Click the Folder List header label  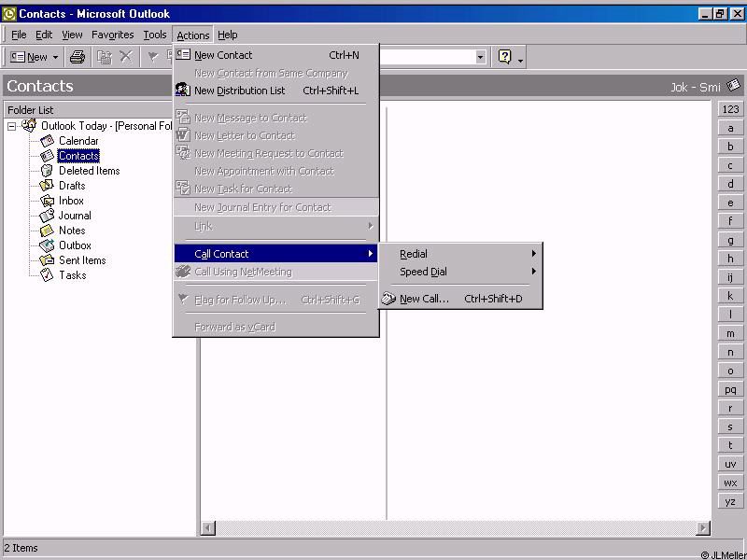coord(31,110)
